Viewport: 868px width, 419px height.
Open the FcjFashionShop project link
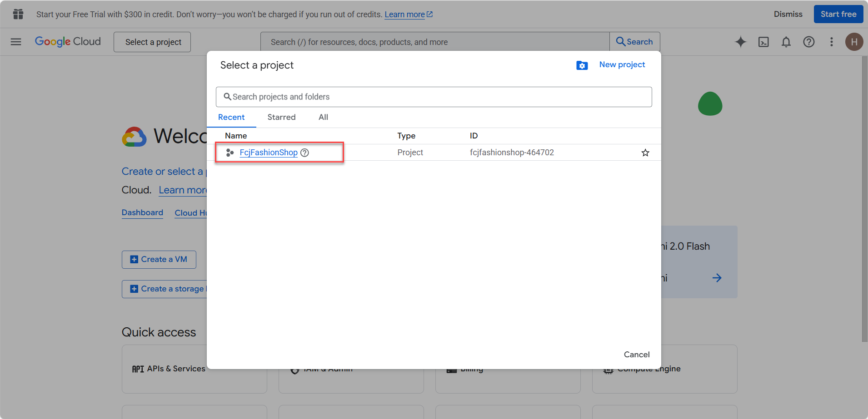click(x=269, y=153)
